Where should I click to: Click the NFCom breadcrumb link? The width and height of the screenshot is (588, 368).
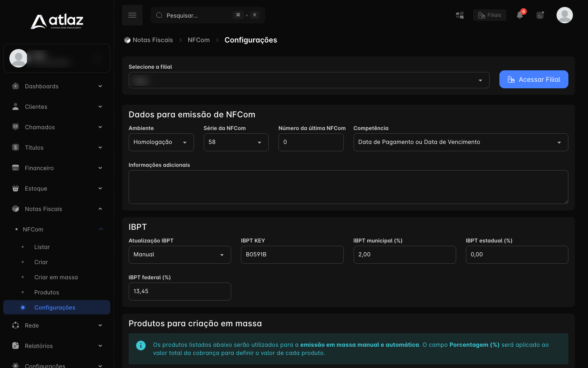[198, 40]
